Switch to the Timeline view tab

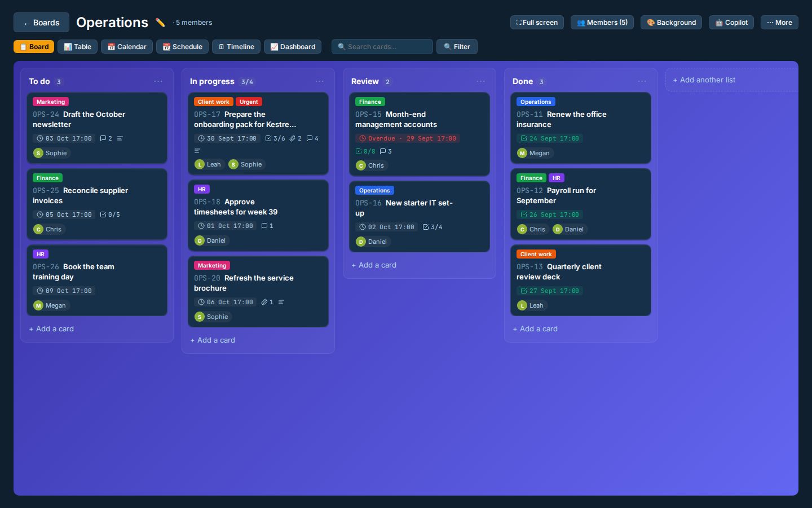point(236,47)
